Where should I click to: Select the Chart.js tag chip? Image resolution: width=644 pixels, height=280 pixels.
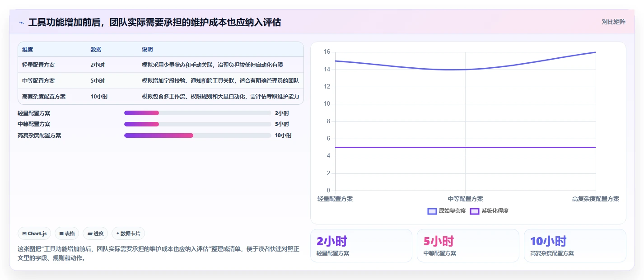click(34, 233)
